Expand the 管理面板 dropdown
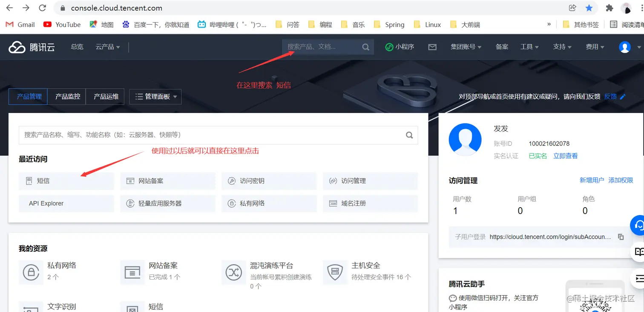 point(155,97)
